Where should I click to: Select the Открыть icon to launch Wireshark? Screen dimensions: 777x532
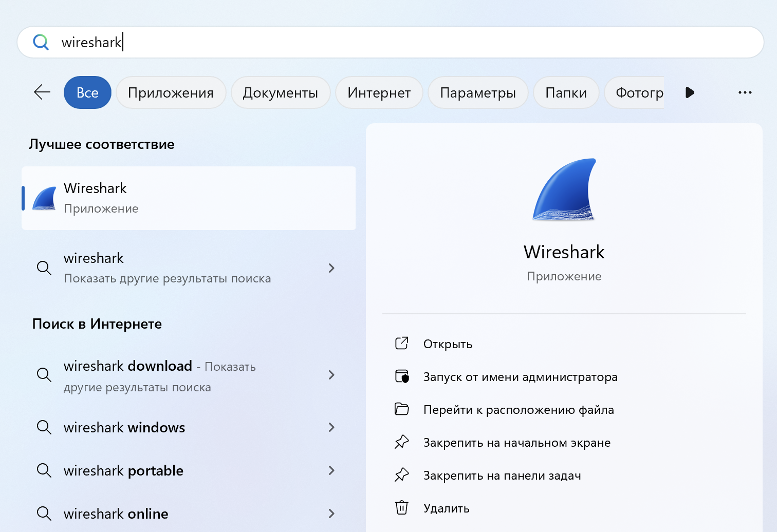pos(403,343)
